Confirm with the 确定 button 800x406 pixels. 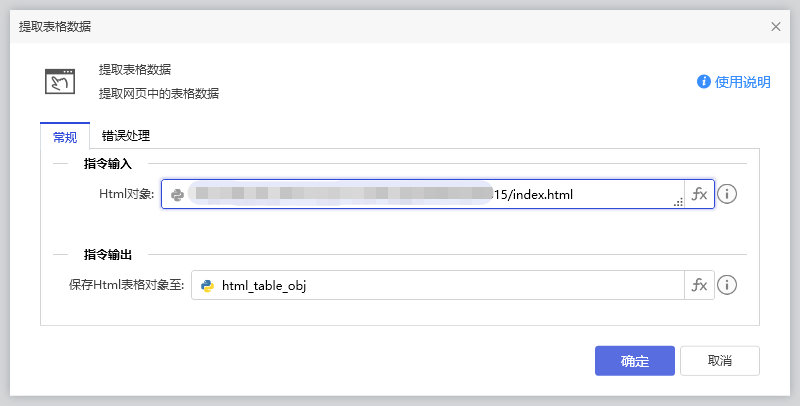pyautogui.click(x=634, y=361)
